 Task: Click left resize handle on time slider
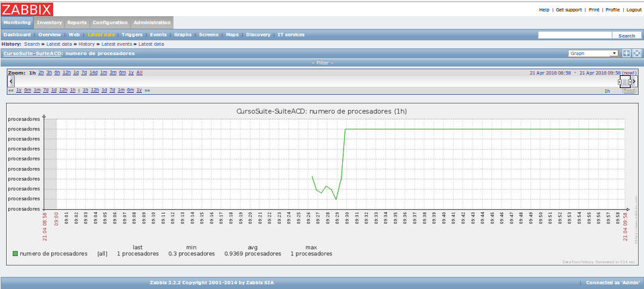click(x=620, y=82)
